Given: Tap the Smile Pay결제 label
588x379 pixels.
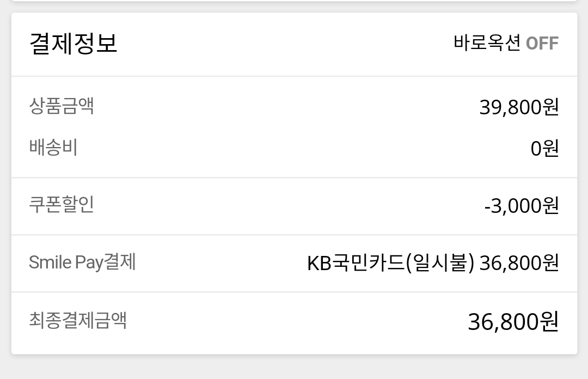Looking at the screenshot, I should (82, 262).
